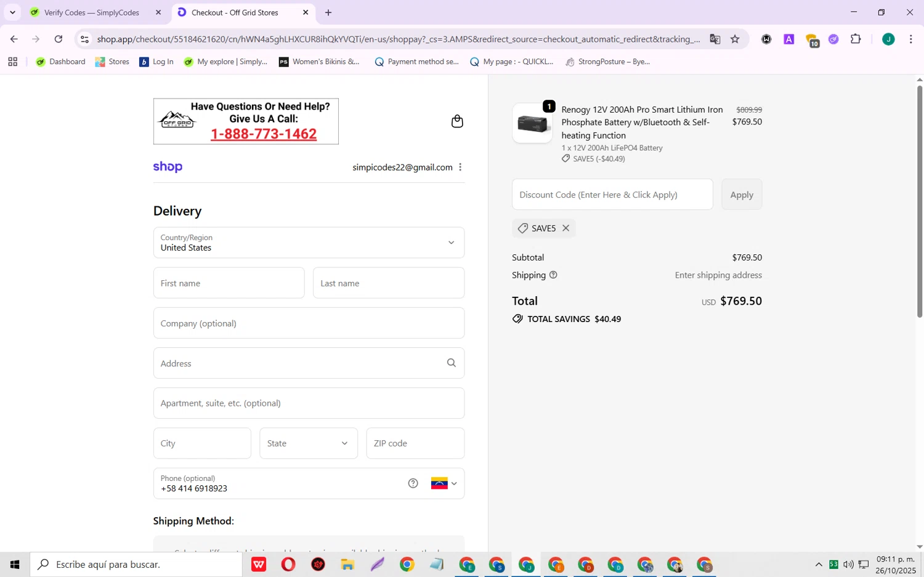Open the volume control in system tray

(x=848, y=564)
